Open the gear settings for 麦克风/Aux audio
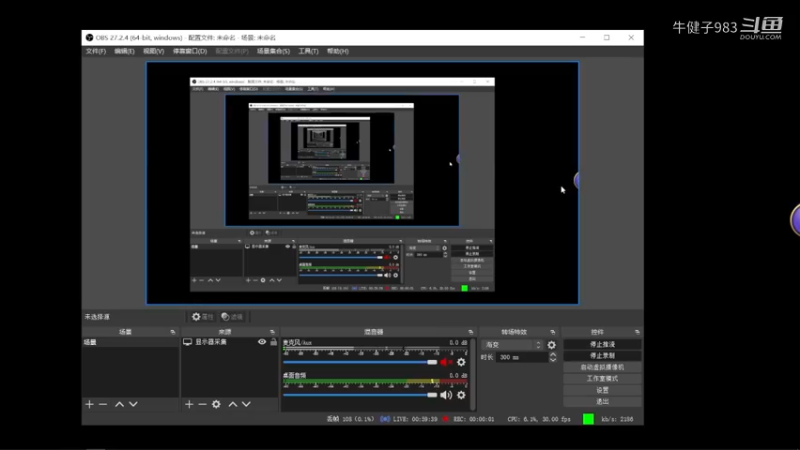 click(461, 362)
